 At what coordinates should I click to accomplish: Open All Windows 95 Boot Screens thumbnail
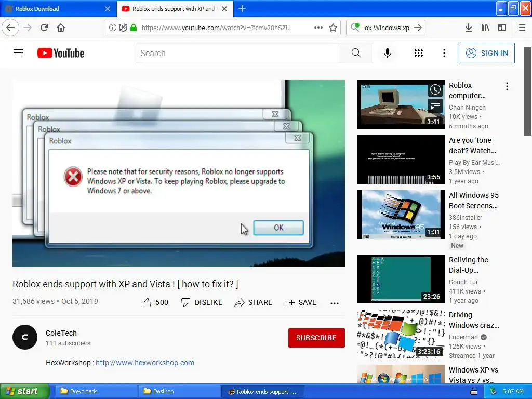(401, 215)
